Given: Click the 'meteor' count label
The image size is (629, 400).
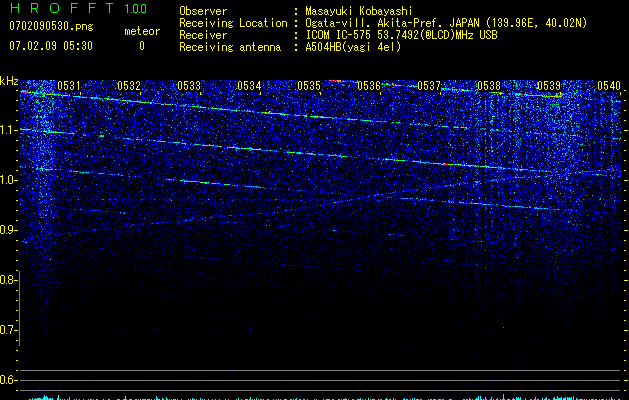Looking at the screenshot, I should click(x=142, y=31).
